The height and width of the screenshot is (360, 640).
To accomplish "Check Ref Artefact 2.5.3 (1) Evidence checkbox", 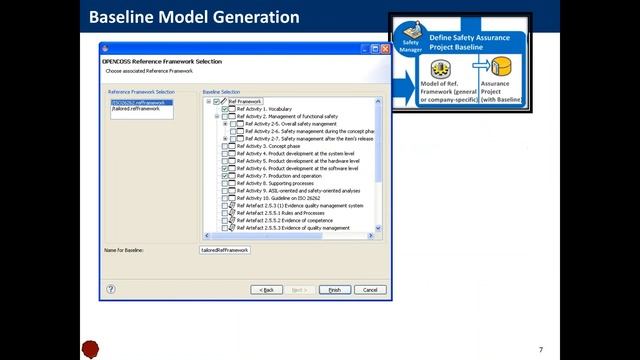I will pyautogui.click(x=224, y=206).
